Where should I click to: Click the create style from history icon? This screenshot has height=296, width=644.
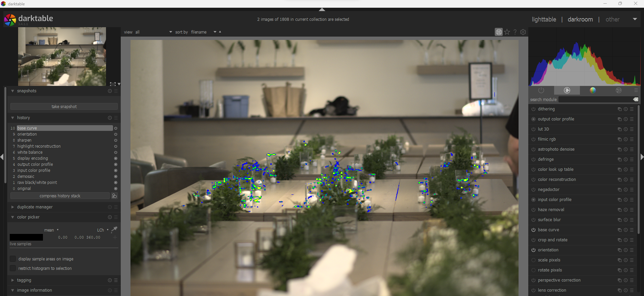(114, 196)
